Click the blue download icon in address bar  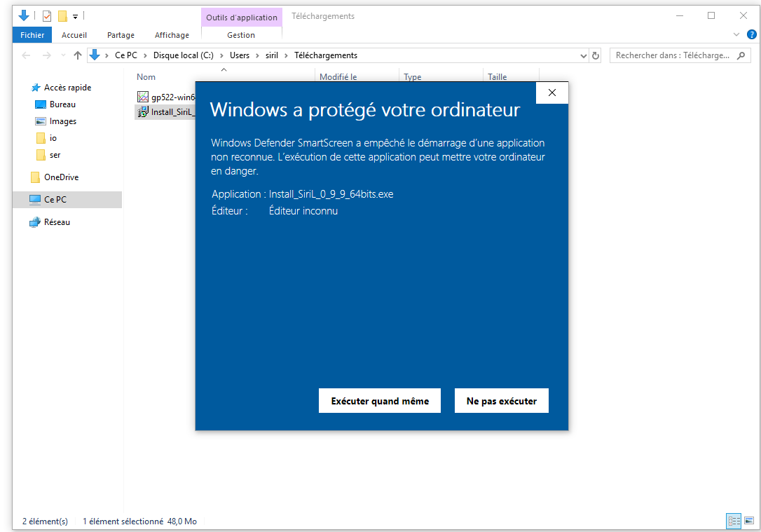pyautogui.click(x=95, y=55)
